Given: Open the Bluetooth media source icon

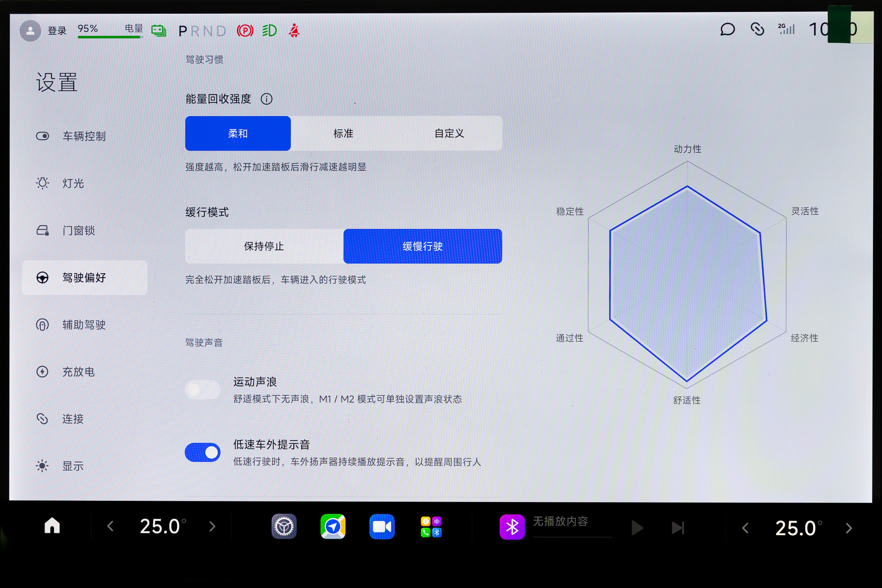Looking at the screenshot, I should tap(512, 526).
